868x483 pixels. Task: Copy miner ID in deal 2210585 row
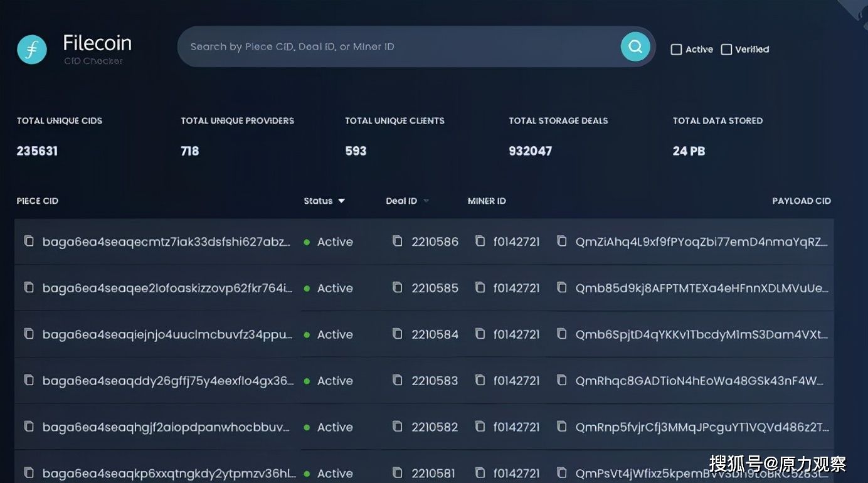point(480,287)
